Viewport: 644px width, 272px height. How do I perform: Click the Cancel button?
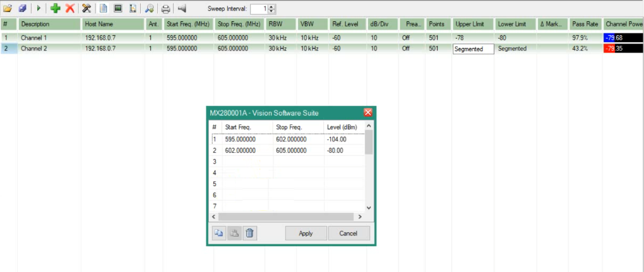click(x=349, y=233)
